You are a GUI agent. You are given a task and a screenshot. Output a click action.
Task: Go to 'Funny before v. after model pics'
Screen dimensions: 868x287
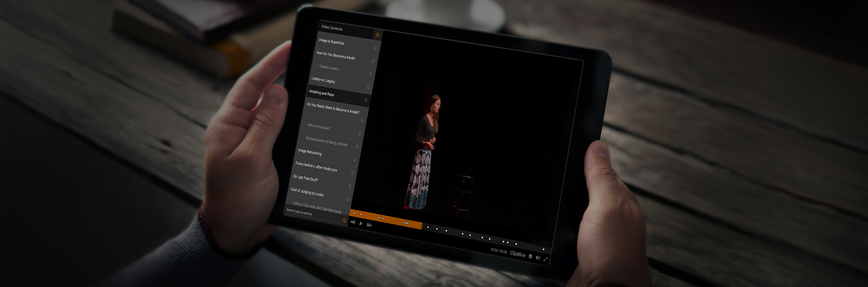coord(316,166)
